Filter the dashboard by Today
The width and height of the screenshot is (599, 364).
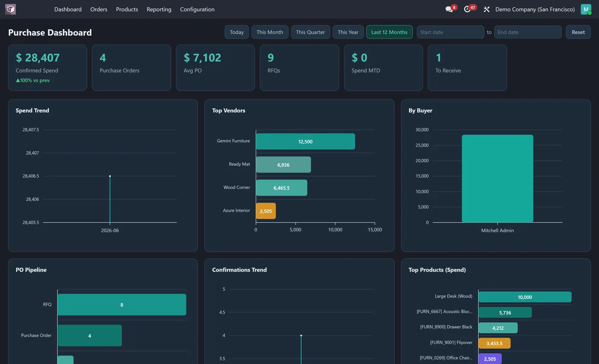click(x=237, y=32)
